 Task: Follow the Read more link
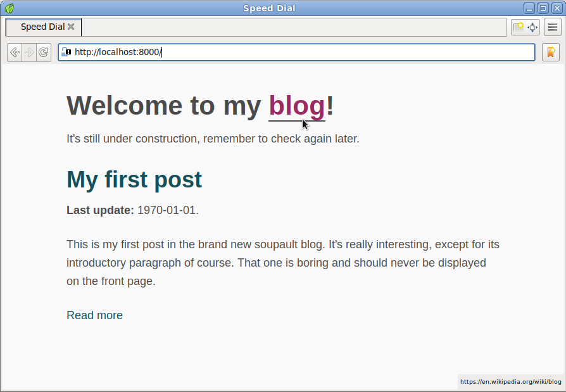[94, 315]
